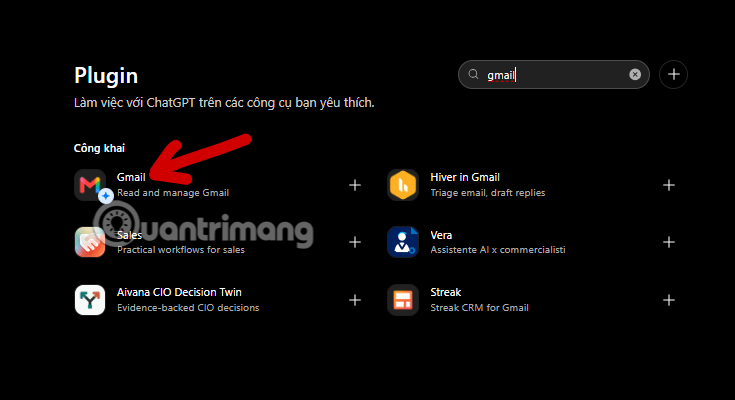The height and width of the screenshot is (400, 735).
Task: Select the Streak plugin title
Action: click(x=446, y=292)
